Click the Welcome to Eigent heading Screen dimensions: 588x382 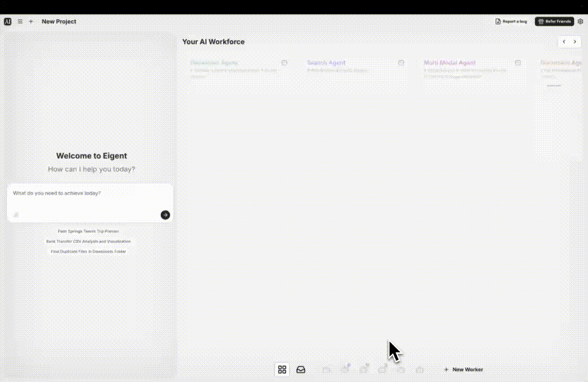tap(91, 155)
